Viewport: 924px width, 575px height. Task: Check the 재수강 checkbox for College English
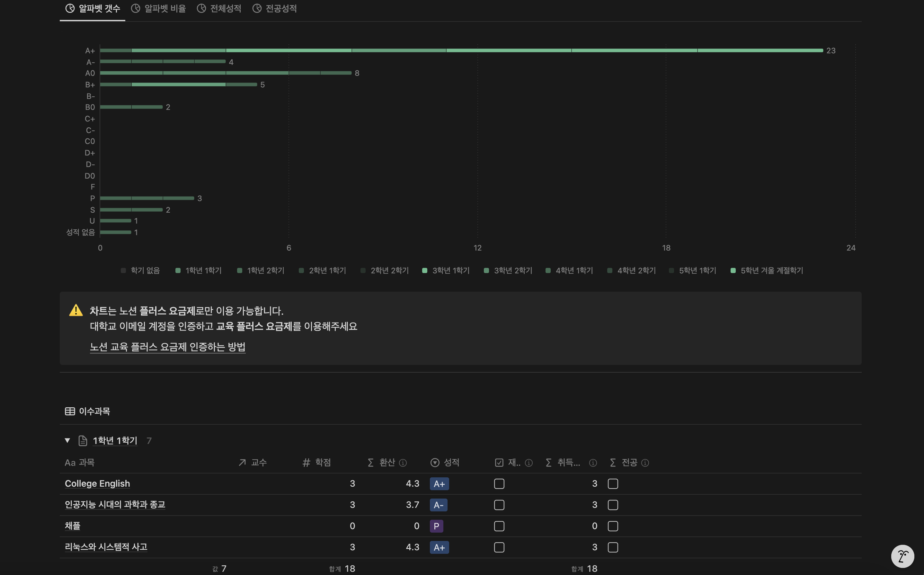(x=499, y=484)
